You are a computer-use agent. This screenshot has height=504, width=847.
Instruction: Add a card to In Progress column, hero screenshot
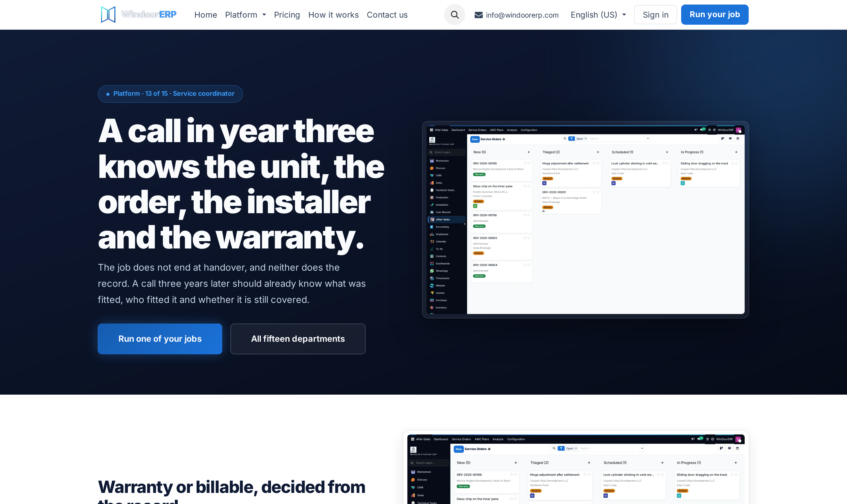[x=736, y=152]
